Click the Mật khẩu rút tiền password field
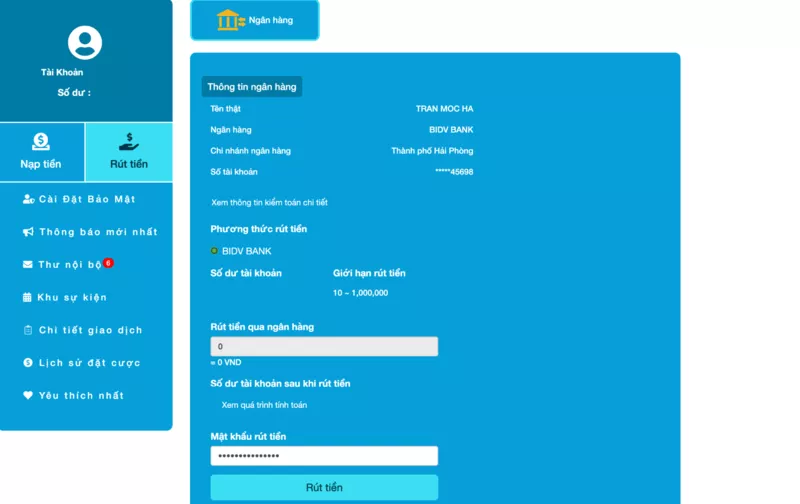800x504 pixels. click(x=324, y=456)
